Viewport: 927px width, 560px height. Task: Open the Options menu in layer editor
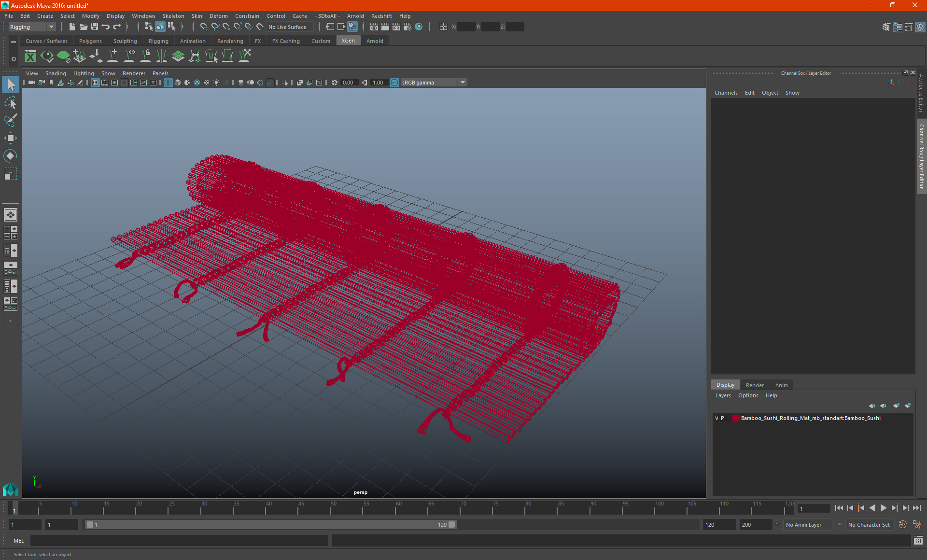pyautogui.click(x=748, y=395)
